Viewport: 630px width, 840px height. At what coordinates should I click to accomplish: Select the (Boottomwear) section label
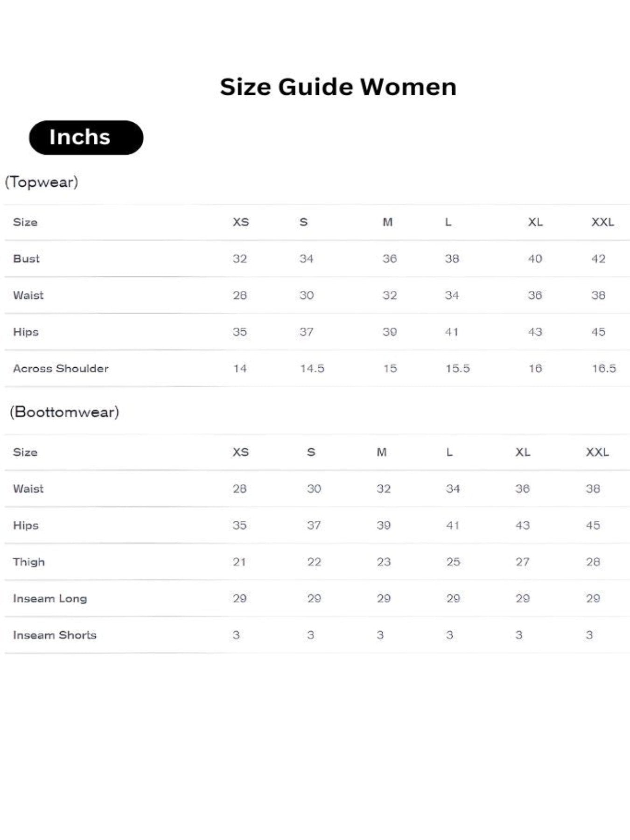tap(64, 412)
